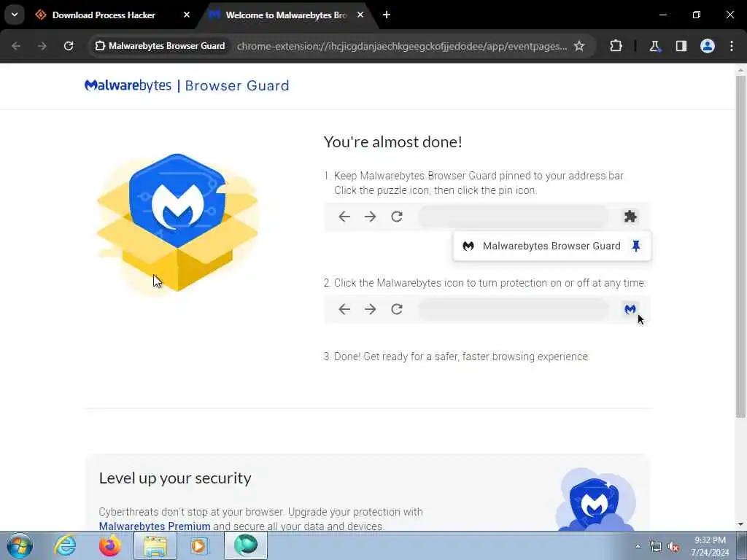This screenshot has height=560, width=747.
Task: Click the network tray icon
Action: (656, 547)
